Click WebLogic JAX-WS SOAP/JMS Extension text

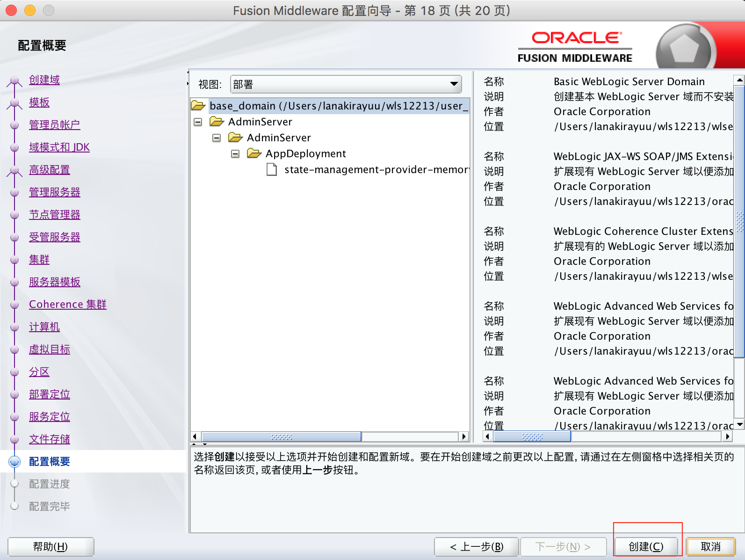[x=644, y=156]
